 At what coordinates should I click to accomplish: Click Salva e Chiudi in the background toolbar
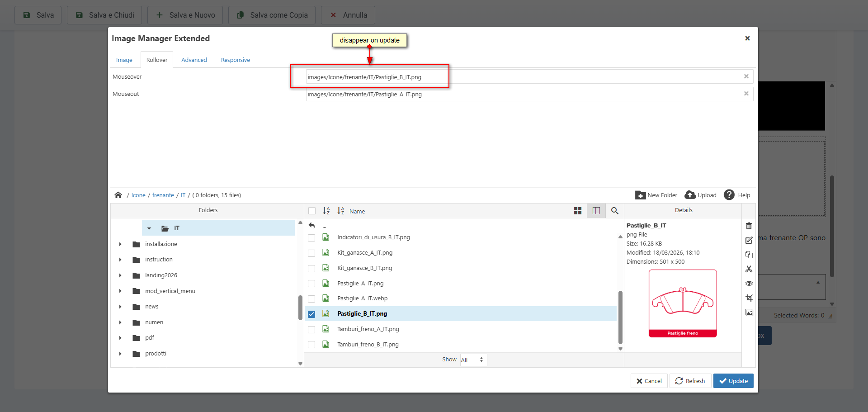tap(104, 15)
